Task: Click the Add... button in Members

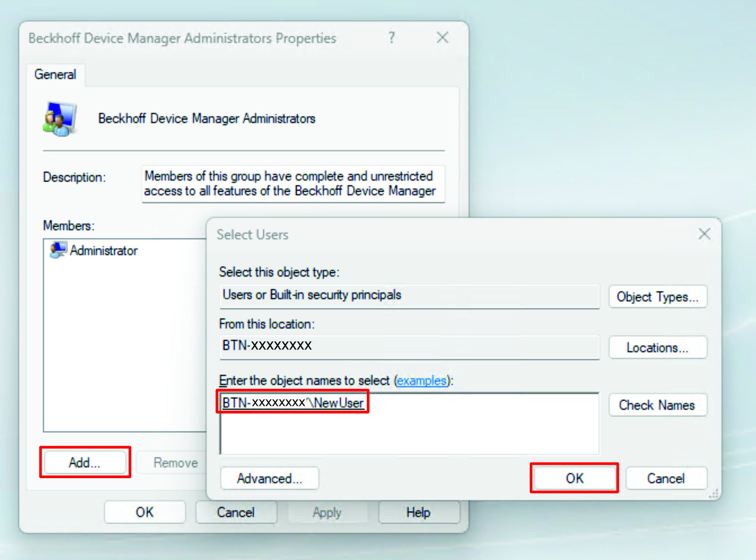Action: click(x=85, y=463)
